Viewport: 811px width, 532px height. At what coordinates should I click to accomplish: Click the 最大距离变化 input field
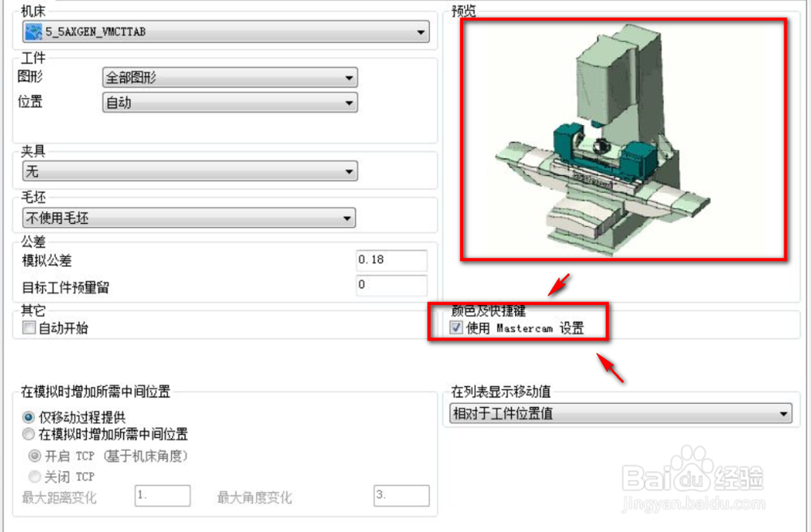click(162, 496)
